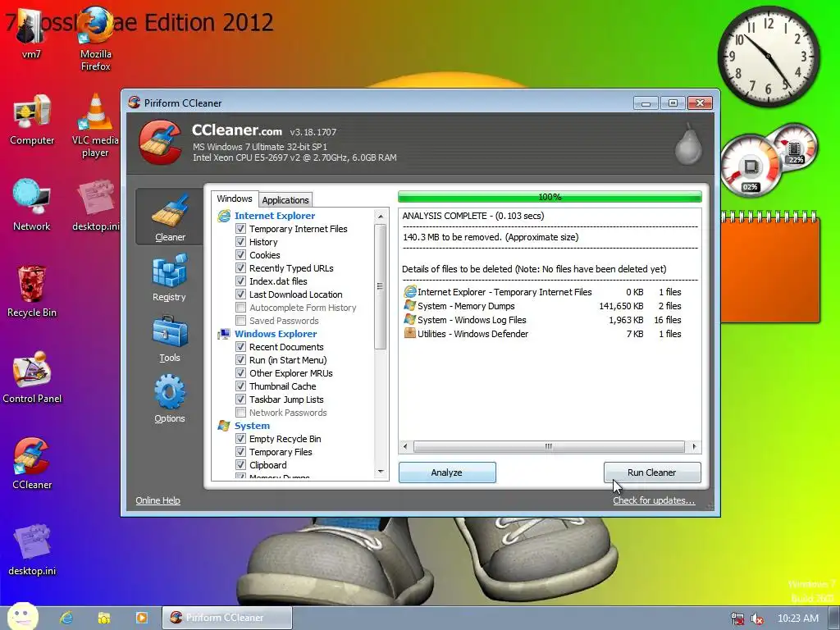Click the orange notepad desktop gadget
Screen dimensions: 840x630
pyautogui.click(x=770, y=267)
